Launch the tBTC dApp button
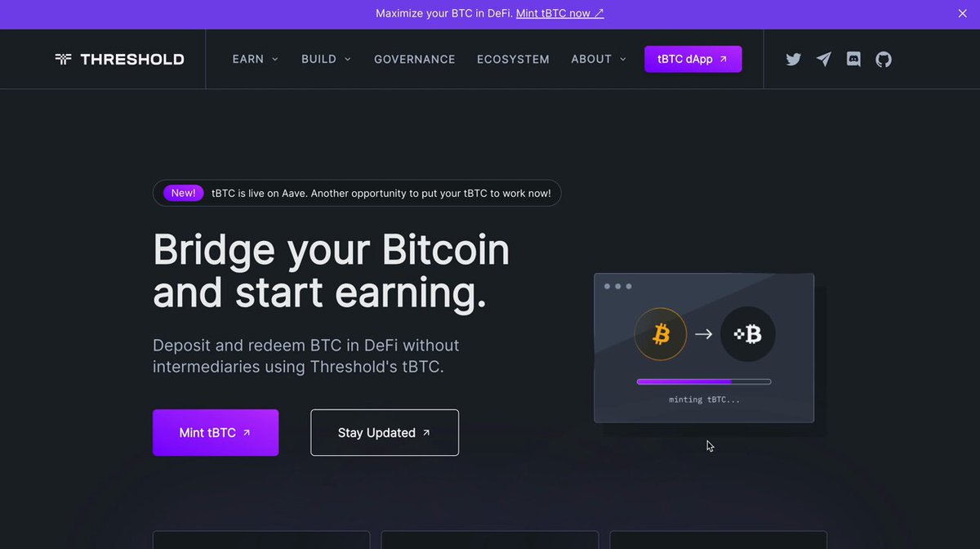 (x=693, y=60)
